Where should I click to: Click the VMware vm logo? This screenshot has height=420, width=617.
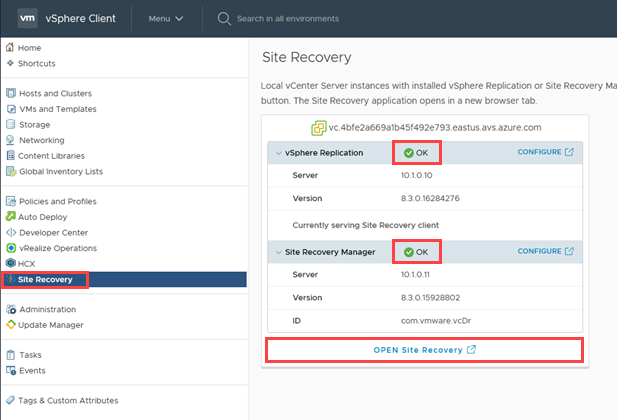[27, 18]
